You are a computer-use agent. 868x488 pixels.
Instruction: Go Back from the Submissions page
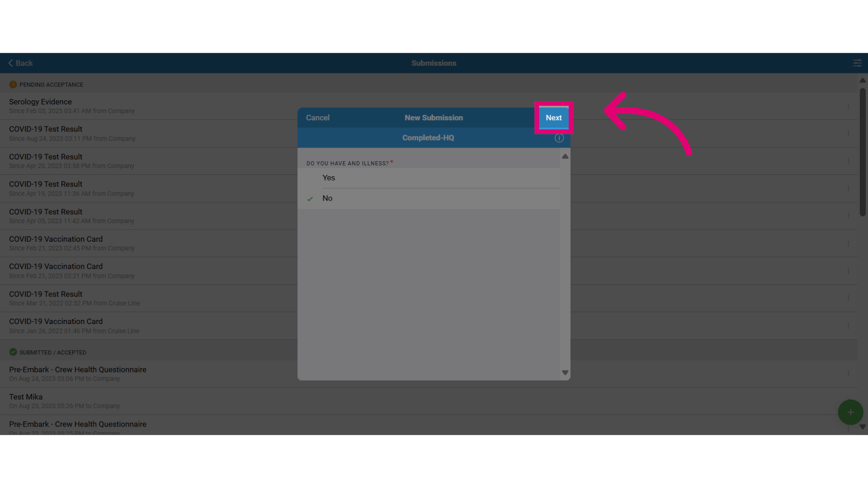point(20,63)
